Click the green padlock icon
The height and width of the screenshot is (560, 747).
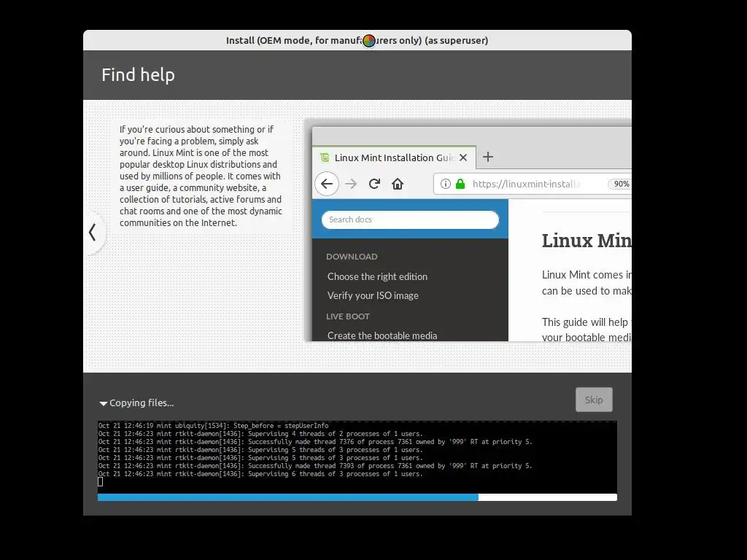460,184
